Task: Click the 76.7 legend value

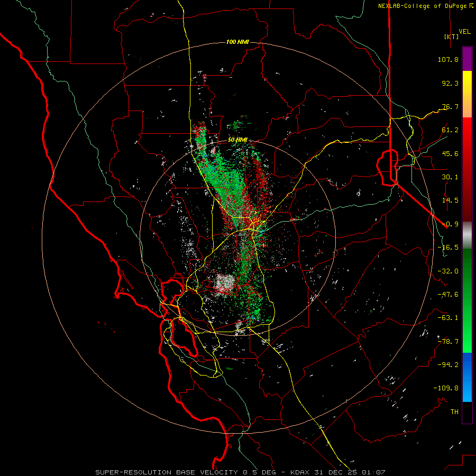Action: (450, 106)
